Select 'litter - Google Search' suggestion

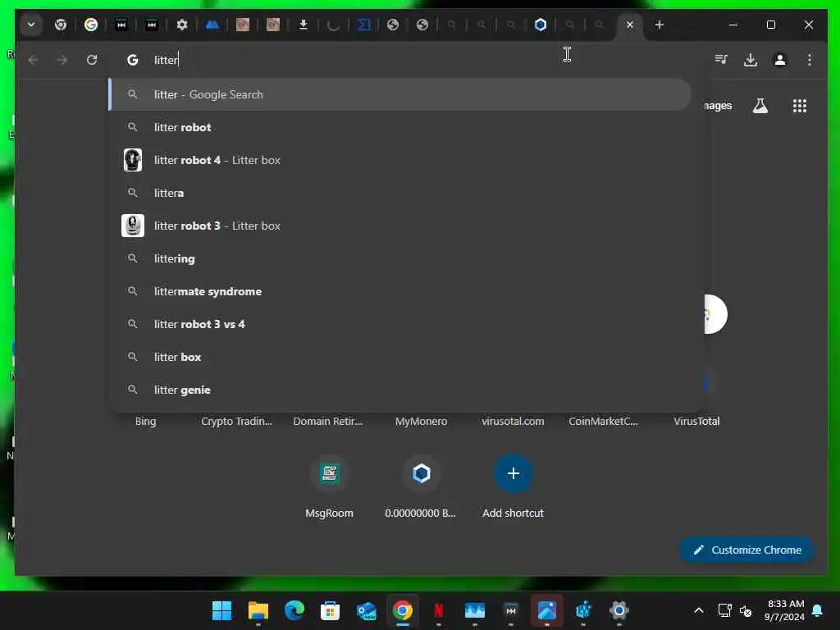click(399, 95)
